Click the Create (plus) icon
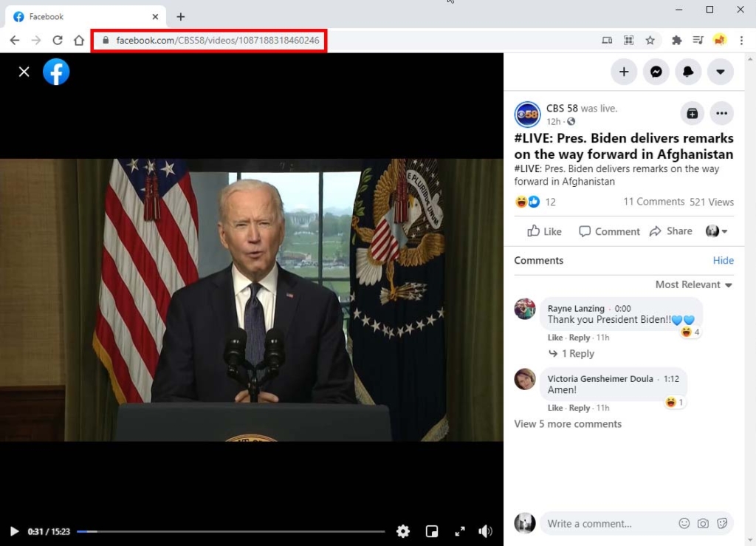Screen dimensions: 756x546 624,72
